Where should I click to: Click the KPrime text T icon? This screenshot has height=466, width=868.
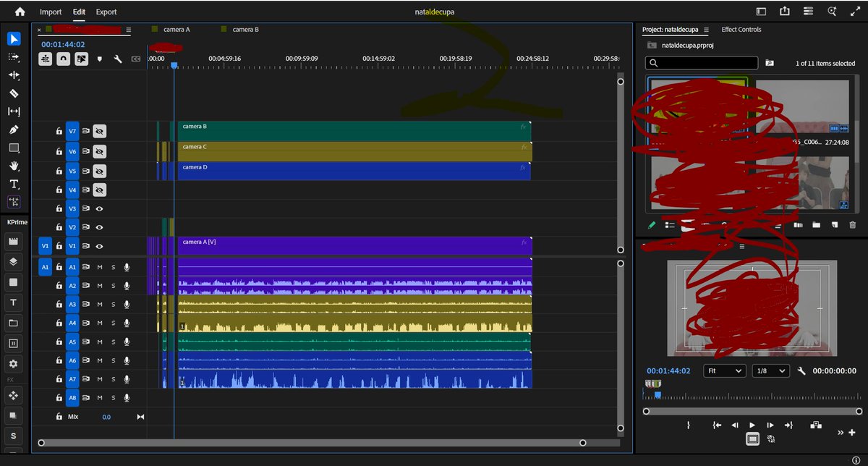point(14,302)
